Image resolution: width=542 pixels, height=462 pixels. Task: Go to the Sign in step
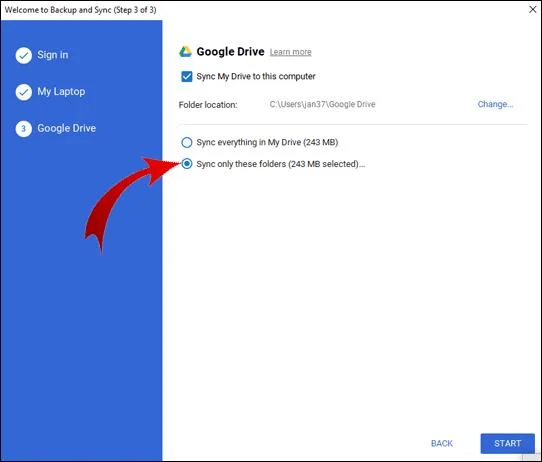click(53, 55)
